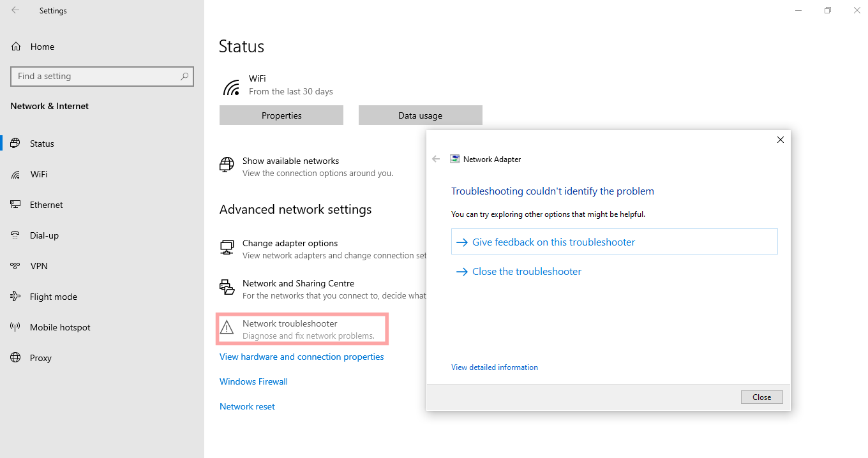Click the Network troubleshooter text
868x458 pixels.
(290, 323)
